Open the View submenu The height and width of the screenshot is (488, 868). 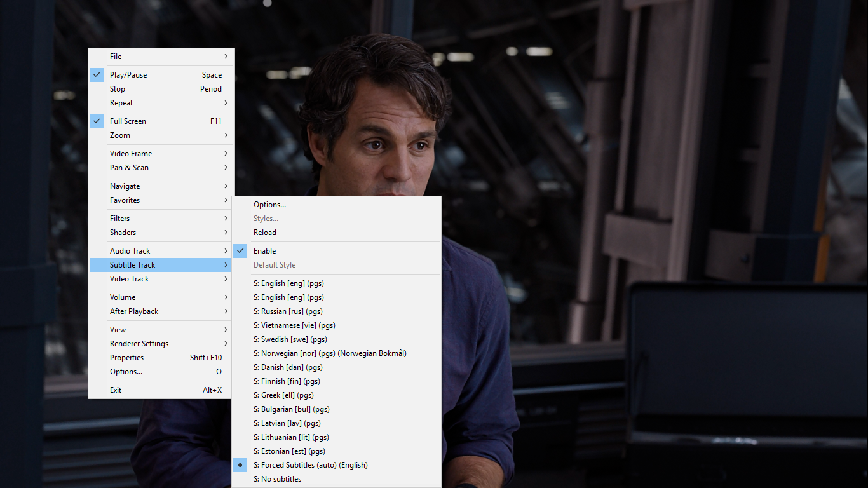pos(161,330)
